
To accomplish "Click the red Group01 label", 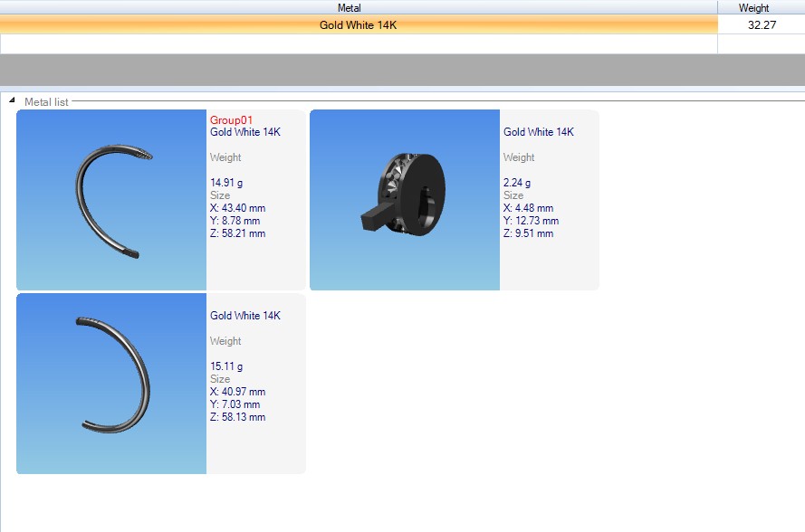I will coord(231,119).
